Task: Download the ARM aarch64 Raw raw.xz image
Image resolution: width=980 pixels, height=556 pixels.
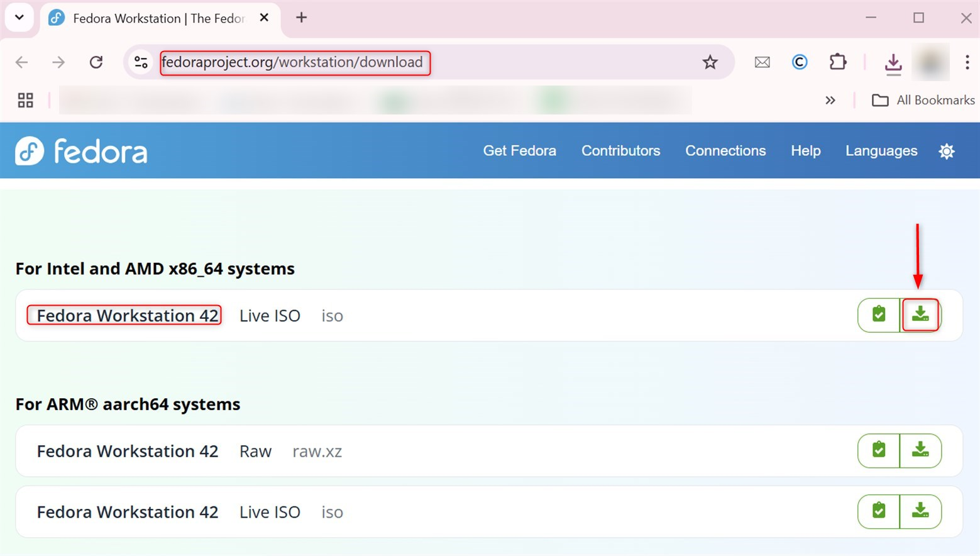Action: (x=920, y=451)
